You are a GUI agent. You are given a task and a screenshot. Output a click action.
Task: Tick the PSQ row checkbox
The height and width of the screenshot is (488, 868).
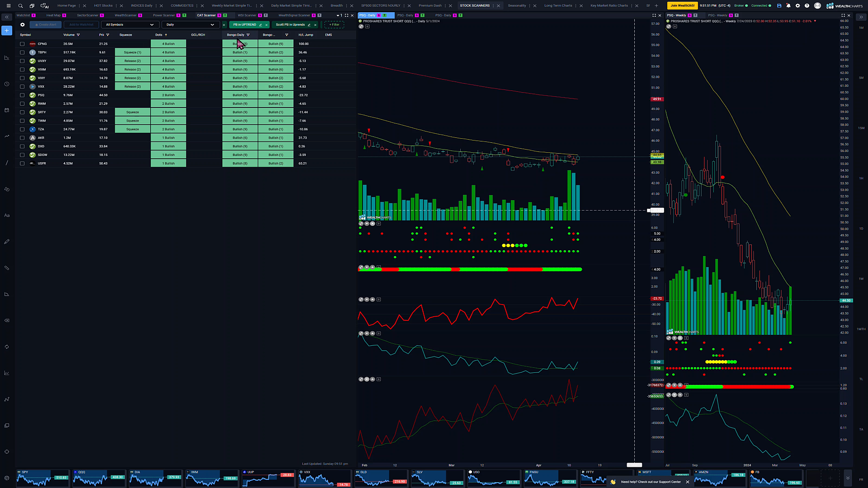pos(22,95)
